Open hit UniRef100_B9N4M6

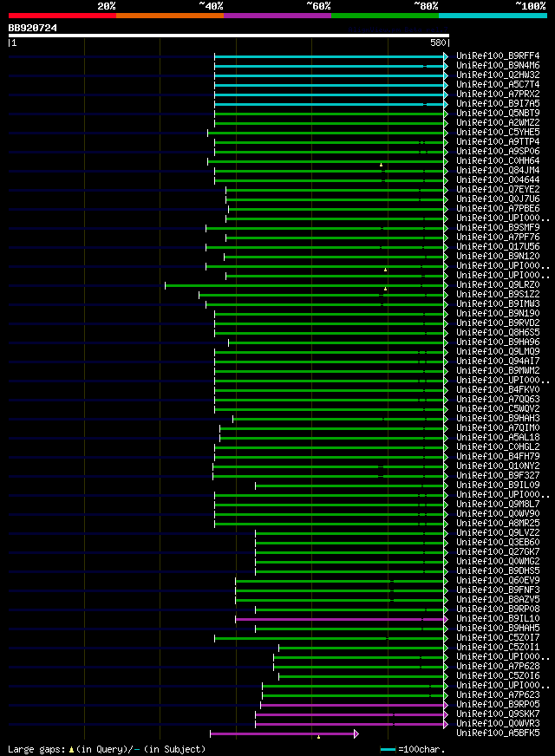(498, 66)
